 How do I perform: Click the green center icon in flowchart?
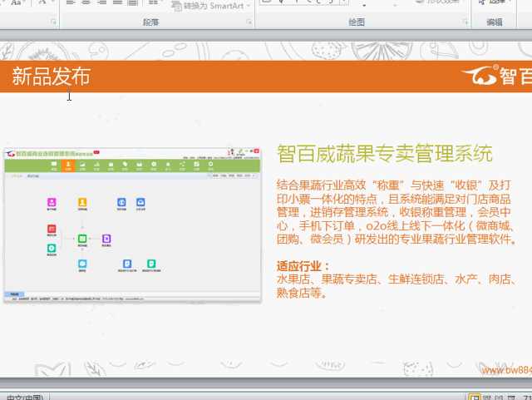coord(83,239)
